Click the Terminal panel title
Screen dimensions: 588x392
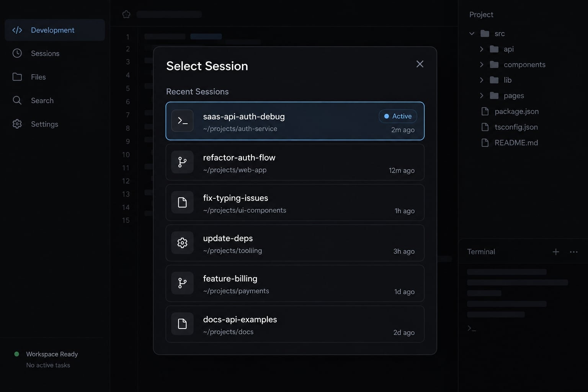(481, 252)
